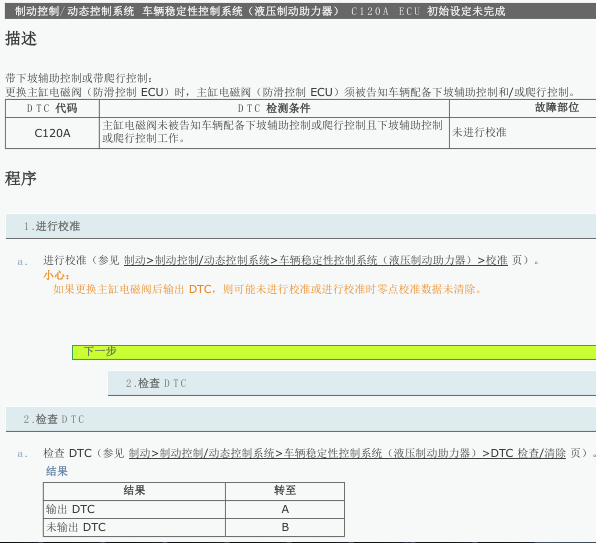Select the 1.进行校准 step header
This screenshot has width=596, height=543.
[x=301, y=226]
